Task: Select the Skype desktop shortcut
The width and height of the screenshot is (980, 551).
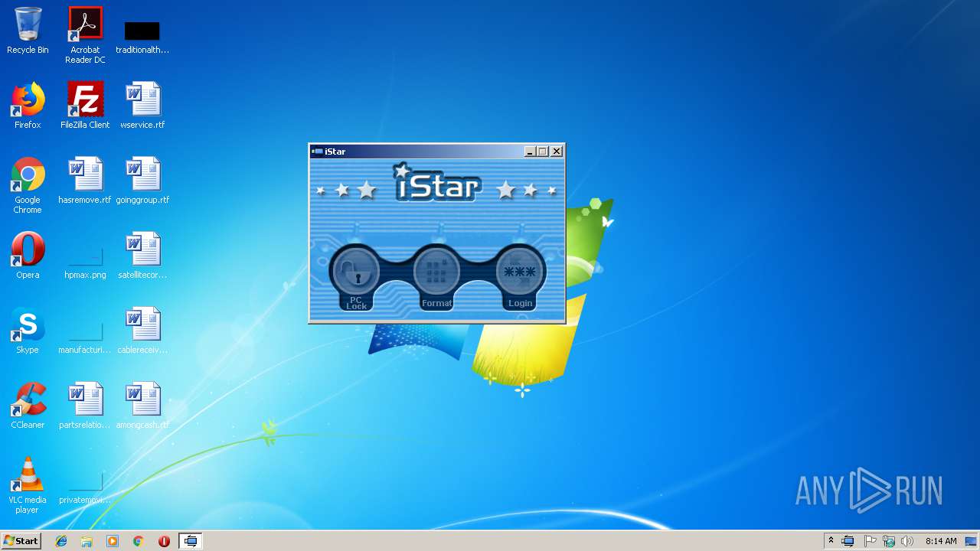Action: tap(28, 331)
